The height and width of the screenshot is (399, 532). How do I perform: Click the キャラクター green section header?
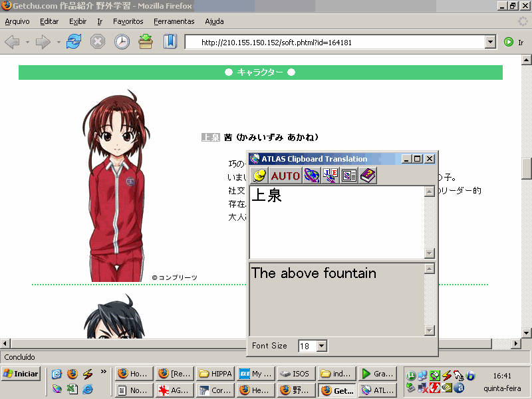260,72
